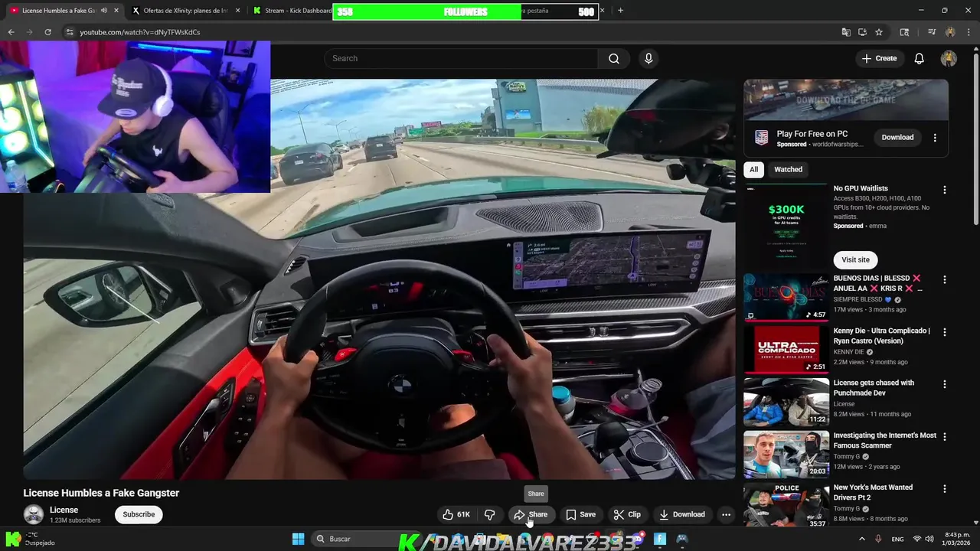This screenshot has width=980, height=551.
Task: Save the video to a playlist
Action: coord(580,514)
